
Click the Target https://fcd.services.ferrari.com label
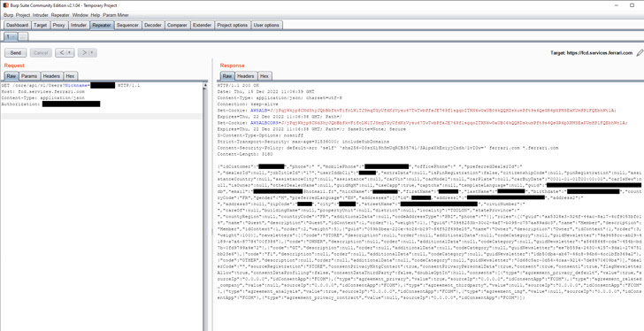592,53
